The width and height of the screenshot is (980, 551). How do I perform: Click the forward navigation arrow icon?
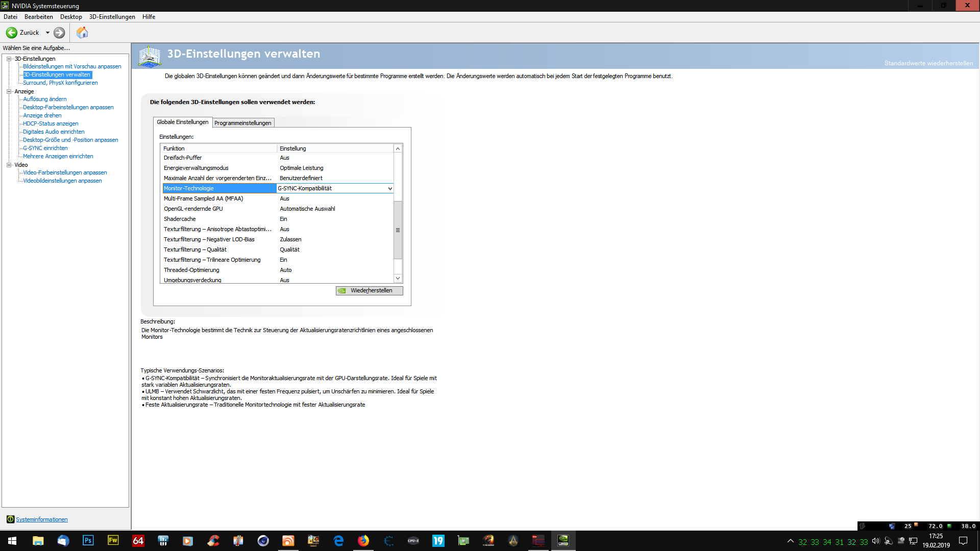pyautogui.click(x=59, y=33)
